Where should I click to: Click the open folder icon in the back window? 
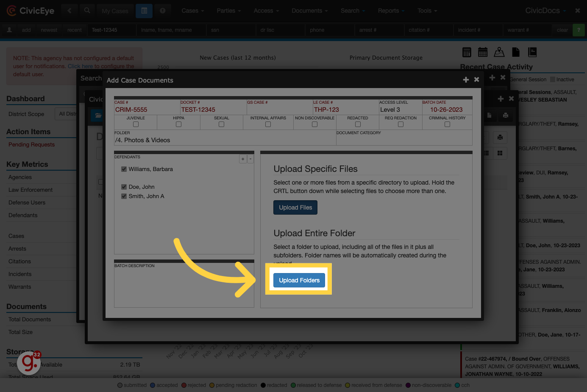pos(98,115)
